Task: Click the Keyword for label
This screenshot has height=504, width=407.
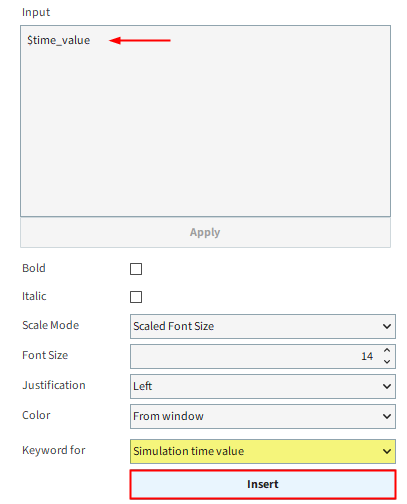Action: [54, 450]
